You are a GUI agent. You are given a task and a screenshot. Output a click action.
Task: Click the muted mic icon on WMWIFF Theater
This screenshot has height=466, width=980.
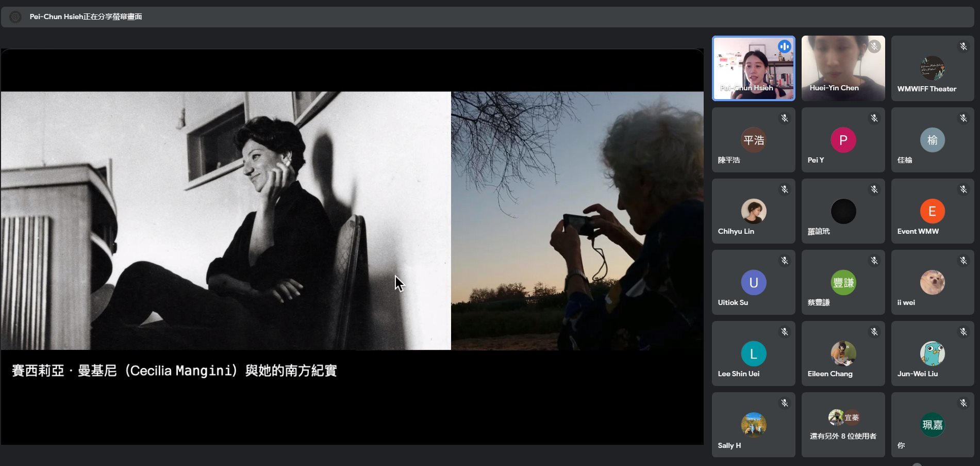coord(963,46)
